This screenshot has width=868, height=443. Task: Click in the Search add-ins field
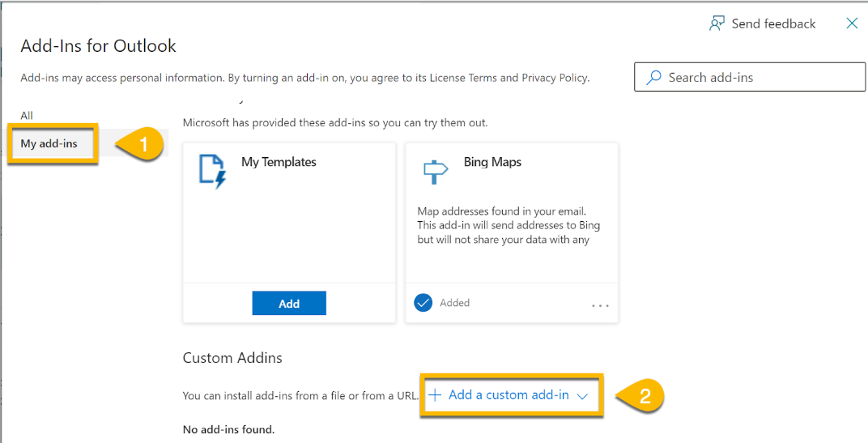(x=750, y=77)
